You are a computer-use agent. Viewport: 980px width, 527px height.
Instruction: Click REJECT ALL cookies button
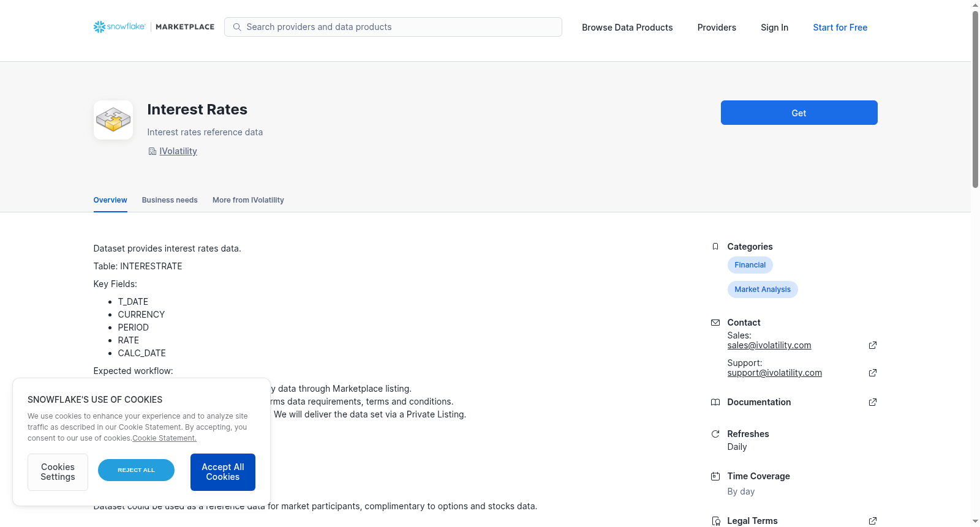(x=136, y=470)
